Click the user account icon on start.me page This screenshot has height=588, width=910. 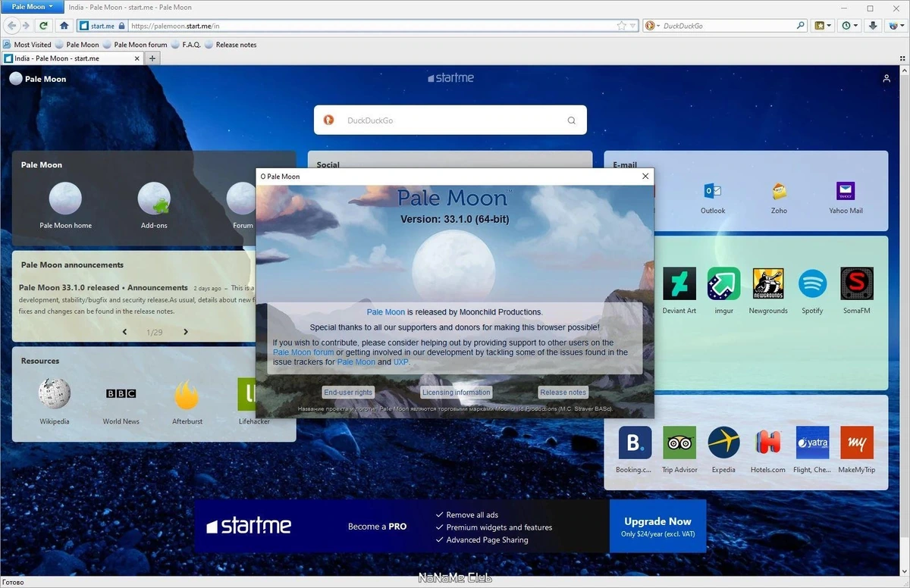click(x=886, y=79)
